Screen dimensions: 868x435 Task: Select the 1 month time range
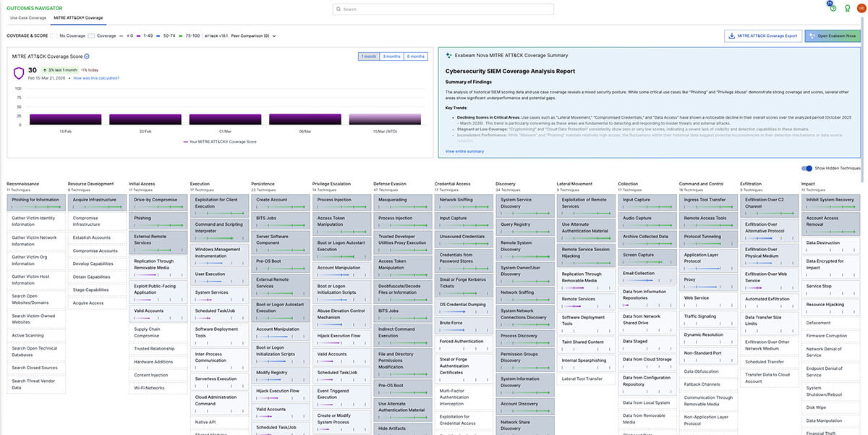click(368, 56)
